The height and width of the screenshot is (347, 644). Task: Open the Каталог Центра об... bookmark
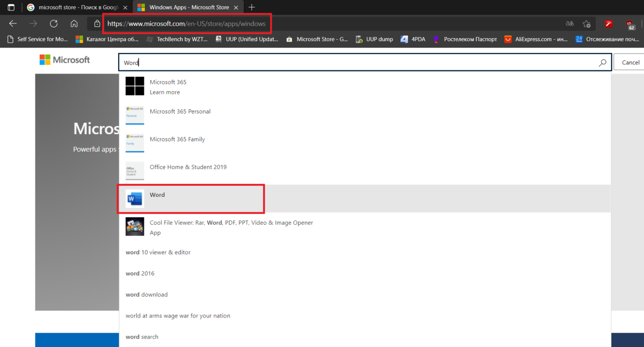click(x=107, y=39)
